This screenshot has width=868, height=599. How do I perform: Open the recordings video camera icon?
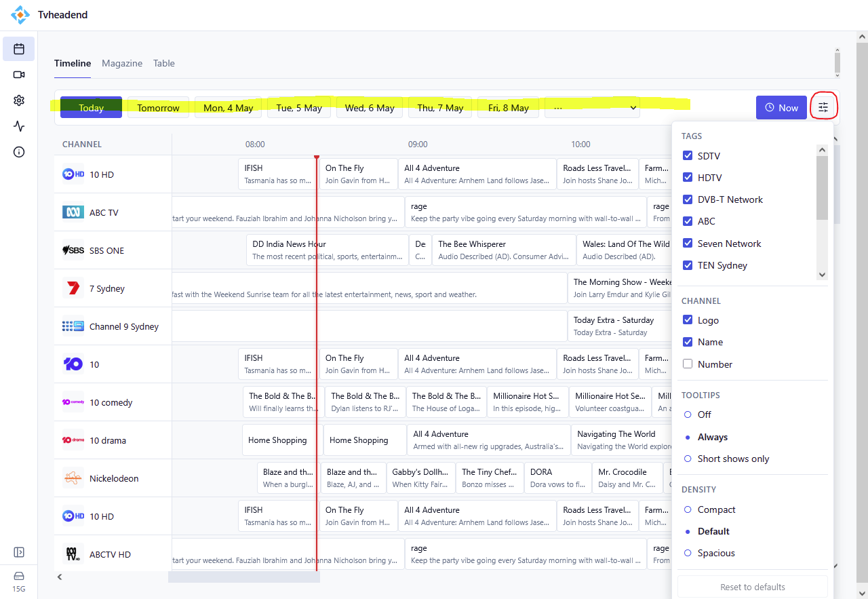click(19, 75)
